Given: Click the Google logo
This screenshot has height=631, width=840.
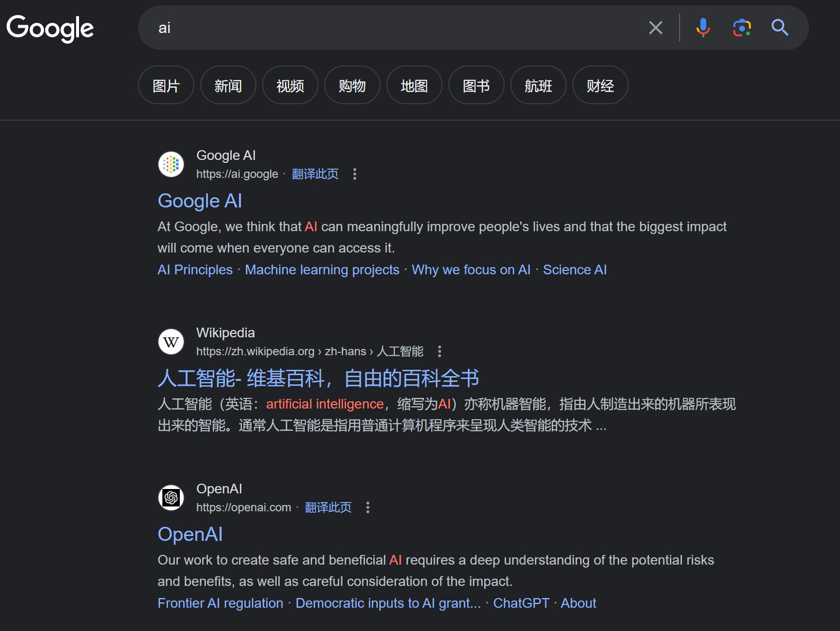Looking at the screenshot, I should pyautogui.click(x=50, y=28).
